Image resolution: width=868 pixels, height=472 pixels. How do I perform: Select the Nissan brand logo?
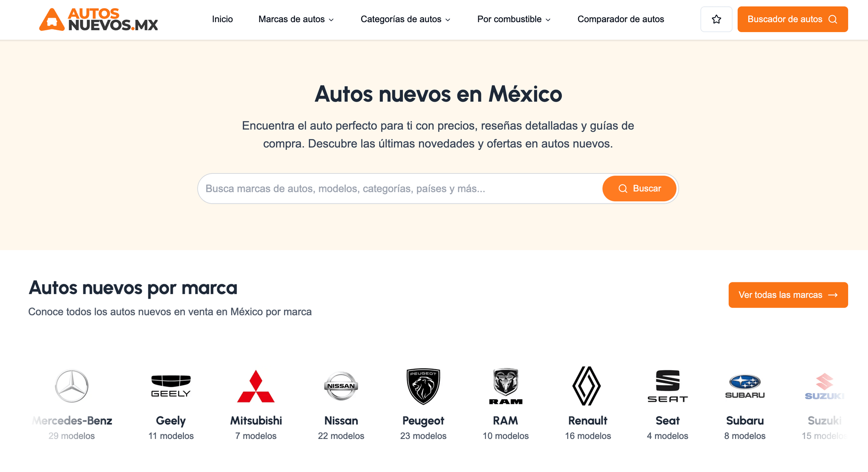coord(341,386)
